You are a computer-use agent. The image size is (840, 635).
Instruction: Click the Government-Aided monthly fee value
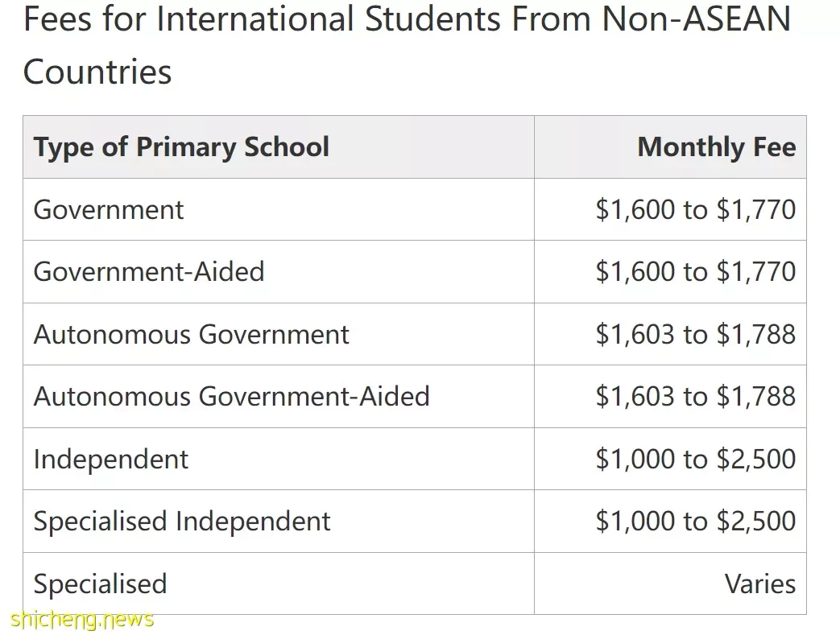point(696,271)
